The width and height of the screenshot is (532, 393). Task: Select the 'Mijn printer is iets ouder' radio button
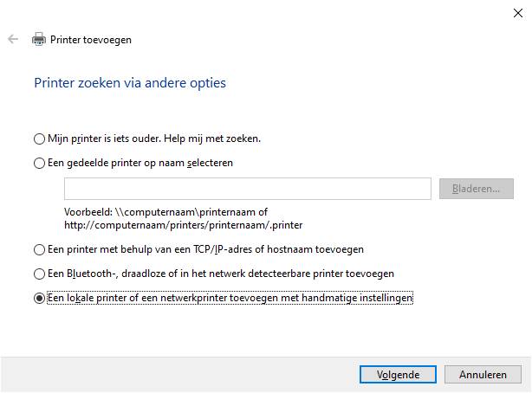[x=39, y=139]
